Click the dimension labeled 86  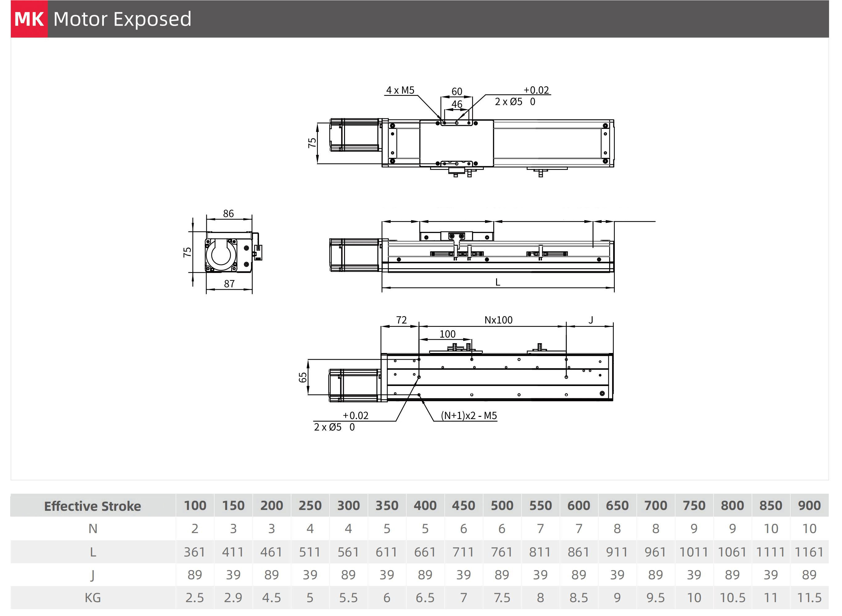pyautogui.click(x=228, y=214)
